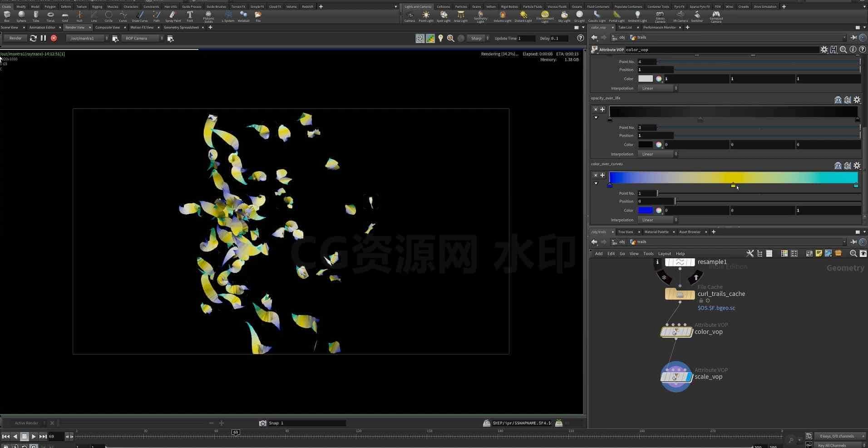
Task: Jump to first frame on the timeline
Action: coord(6,436)
